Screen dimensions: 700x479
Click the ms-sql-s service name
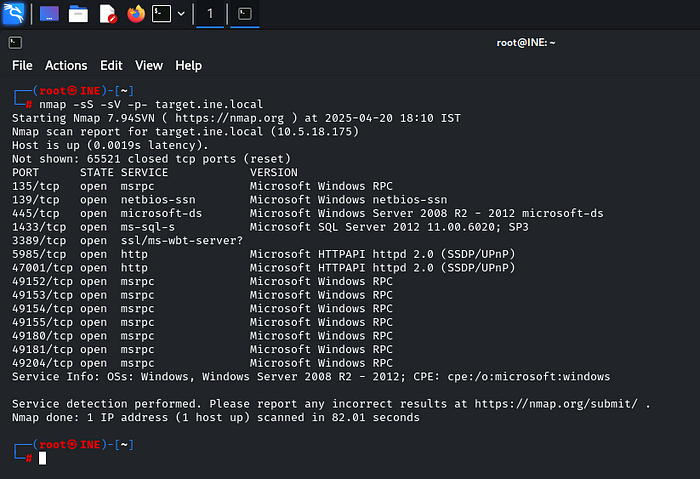(148, 227)
